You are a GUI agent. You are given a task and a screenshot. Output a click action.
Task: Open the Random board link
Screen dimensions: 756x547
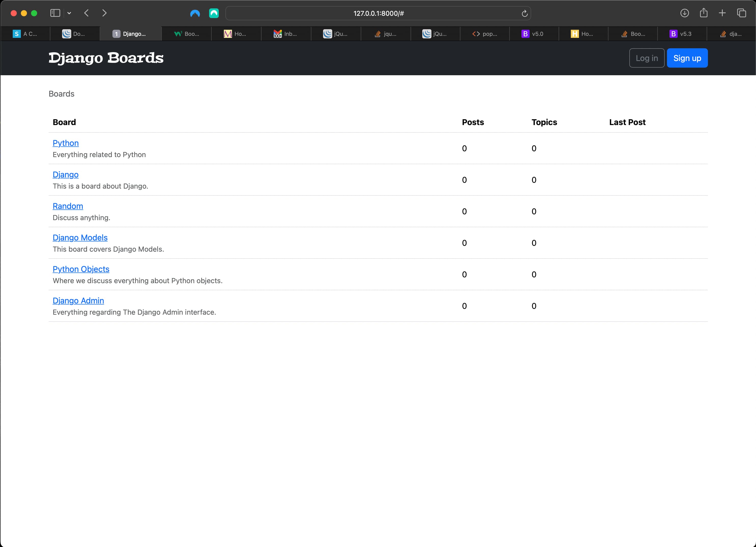pyautogui.click(x=68, y=206)
